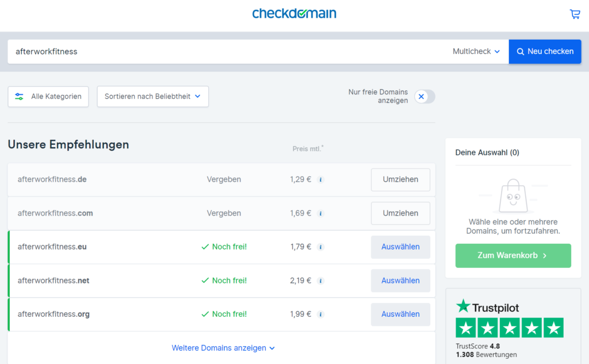Image resolution: width=589 pixels, height=364 pixels.
Task: Click the empty shopping bag illustration
Action: (x=513, y=196)
